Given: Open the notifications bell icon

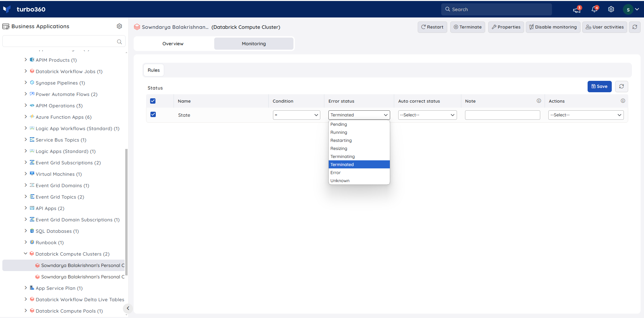Looking at the screenshot, I should (594, 9).
